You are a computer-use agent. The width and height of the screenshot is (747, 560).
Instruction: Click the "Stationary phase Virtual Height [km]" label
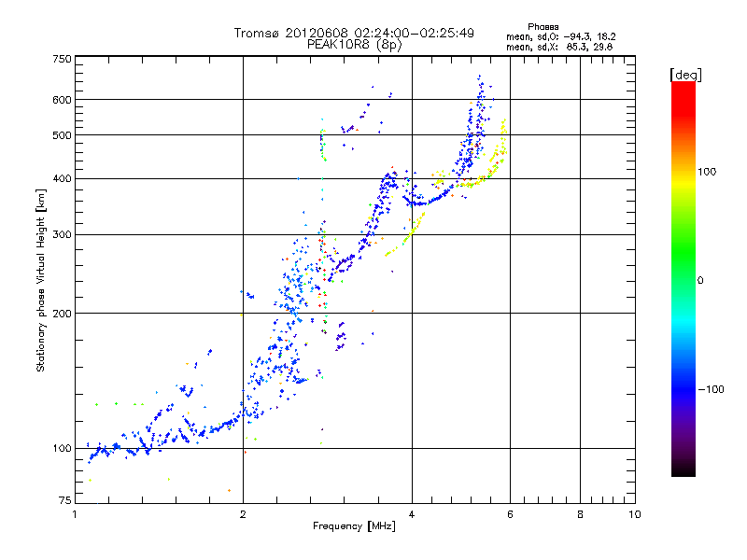(x=41, y=280)
